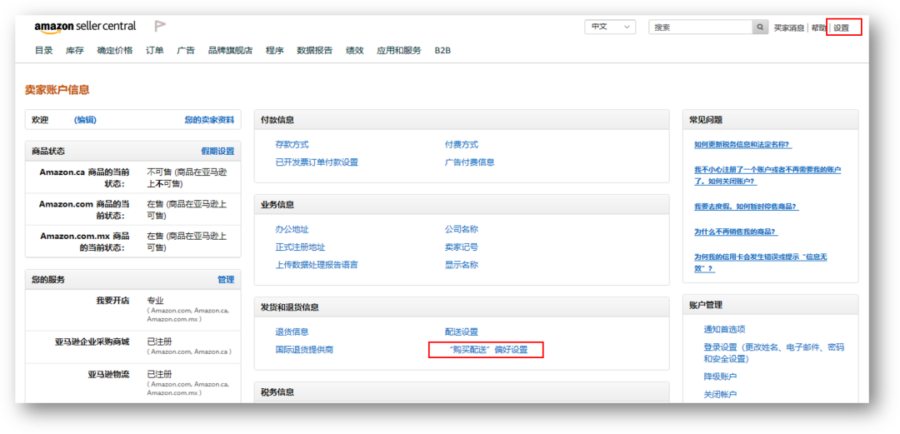This screenshot has height=434, width=900.
Task: Click the flag icon beside the logo
Action: tap(160, 26)
